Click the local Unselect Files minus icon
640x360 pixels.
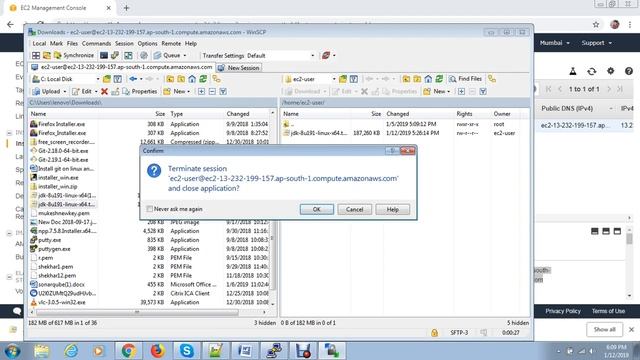(x=212, y=91)
